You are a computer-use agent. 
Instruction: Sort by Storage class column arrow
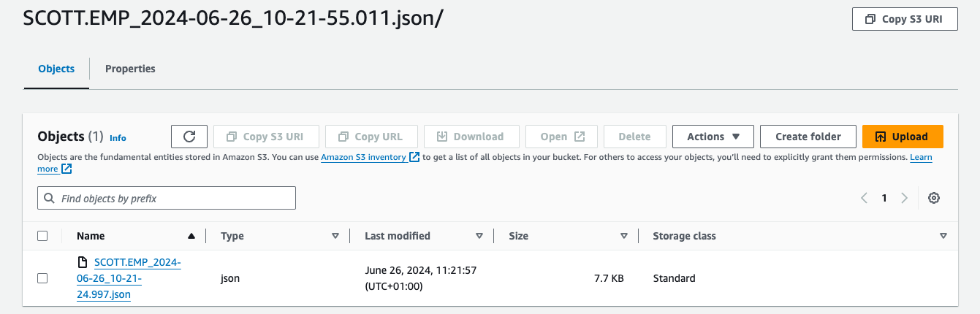click(943, 236)
